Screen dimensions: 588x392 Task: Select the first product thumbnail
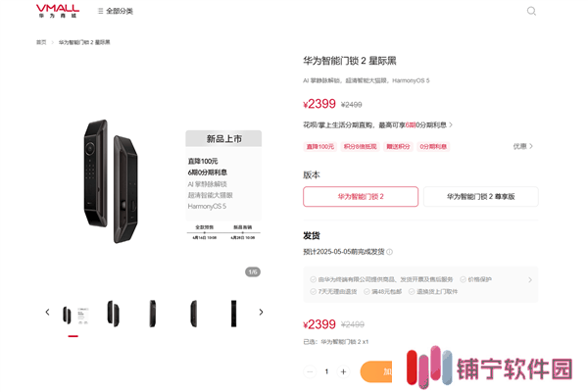[73, 315]
